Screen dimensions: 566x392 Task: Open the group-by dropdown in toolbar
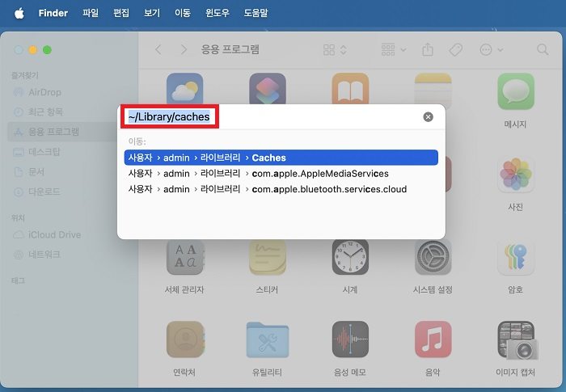pos(394,50)
